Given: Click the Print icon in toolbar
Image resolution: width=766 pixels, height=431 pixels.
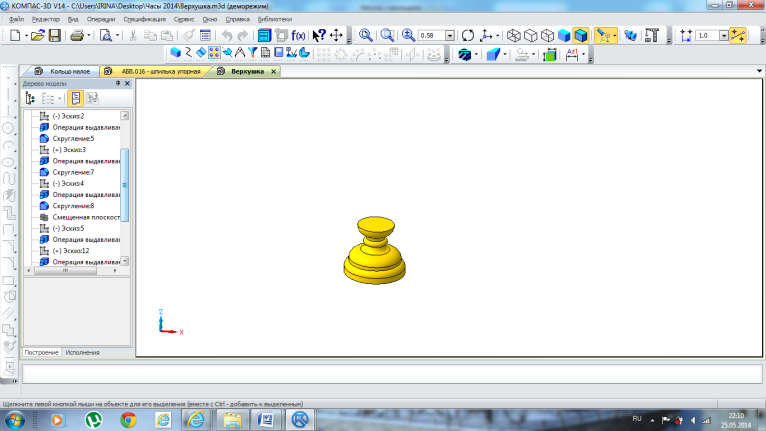Looking at the screenshot, I should [77, 35].
